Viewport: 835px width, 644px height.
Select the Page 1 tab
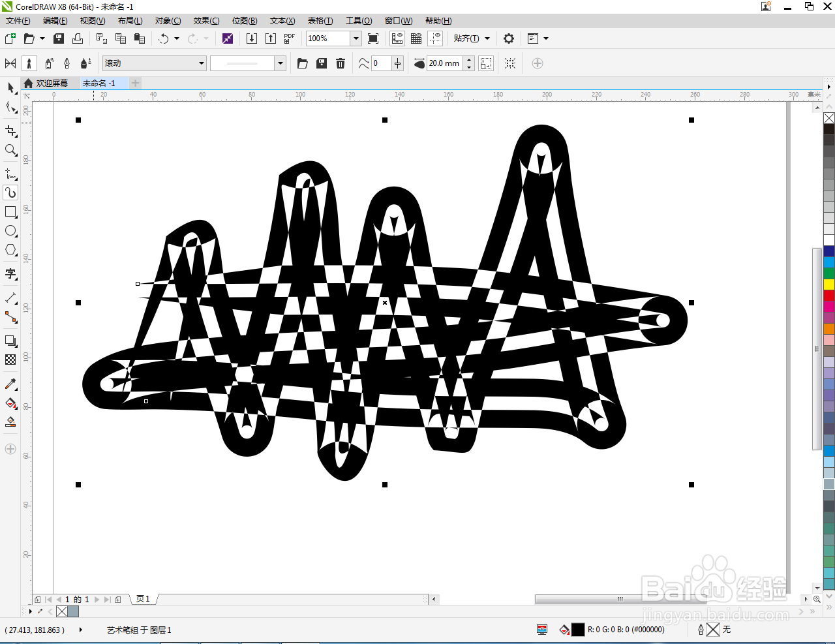point(143,599)
